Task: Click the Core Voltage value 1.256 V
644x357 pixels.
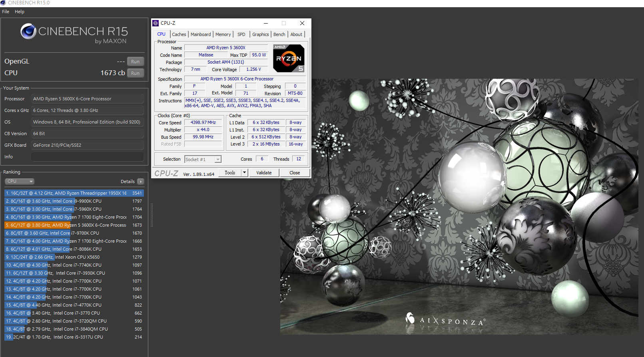Action: pyautogui.click(x=253, y=70)
